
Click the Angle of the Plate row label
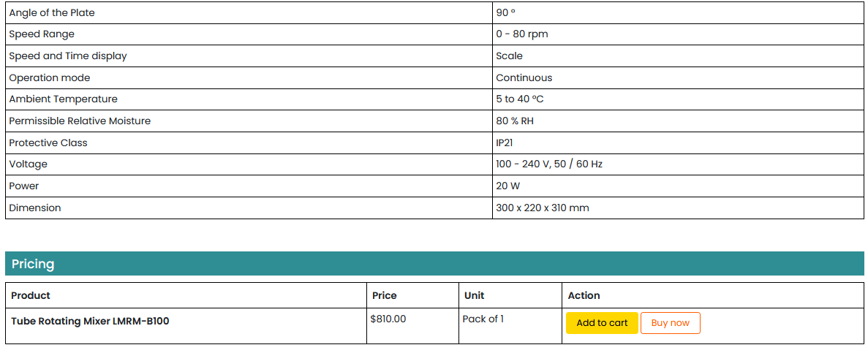pyautogui.click(x=52, y=13)
